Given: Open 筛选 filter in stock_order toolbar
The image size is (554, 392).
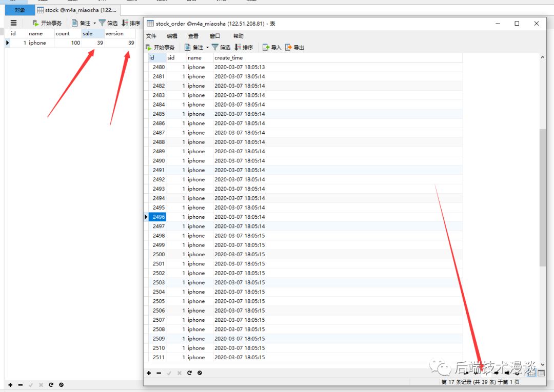Looking at the screenshot, I should pyautogui.click(x=221, y=47).
